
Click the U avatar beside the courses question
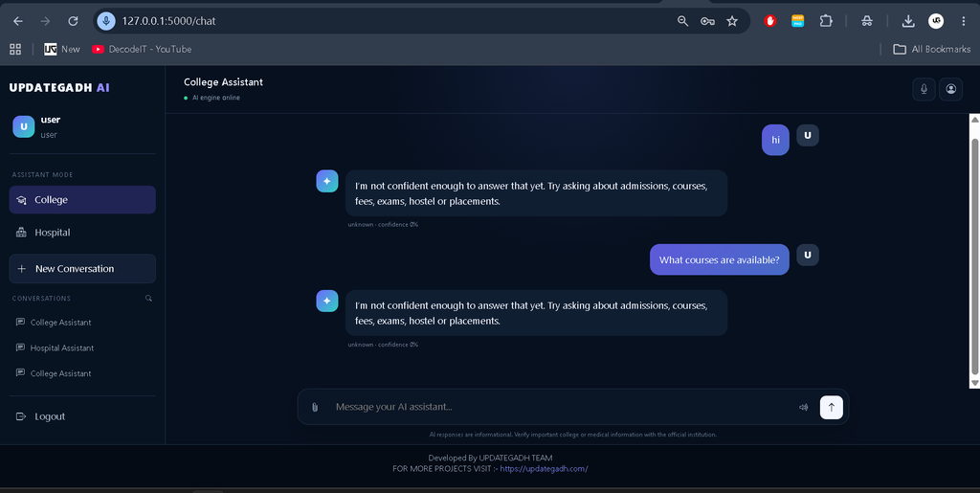[808, 255]
